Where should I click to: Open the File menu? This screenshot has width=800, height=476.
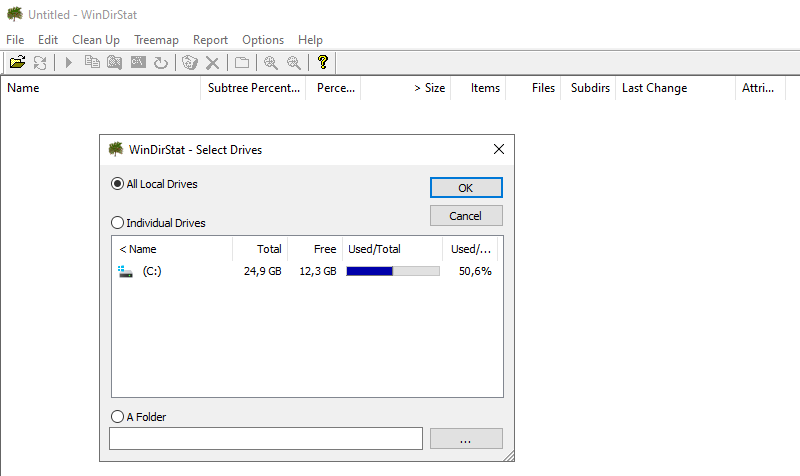tap(15, 40)
